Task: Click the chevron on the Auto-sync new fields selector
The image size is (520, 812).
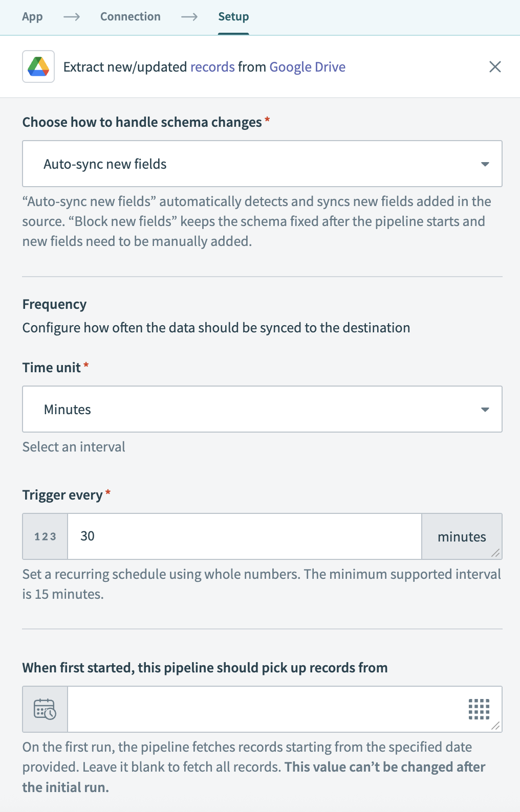Action: point(484,164)
